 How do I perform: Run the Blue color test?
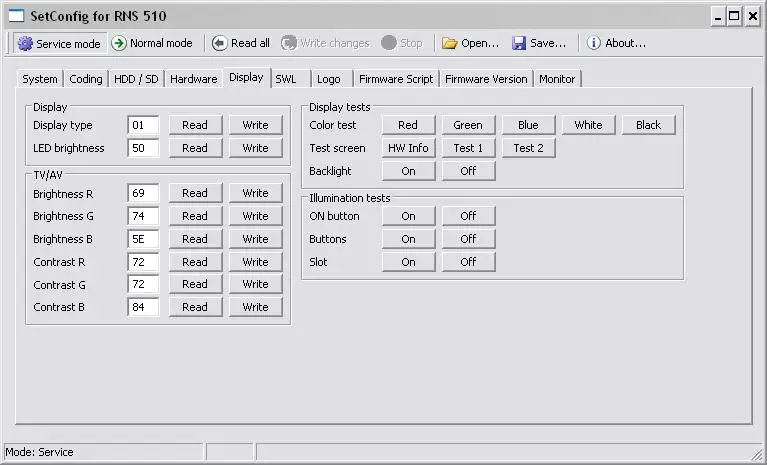pos(529,125)
